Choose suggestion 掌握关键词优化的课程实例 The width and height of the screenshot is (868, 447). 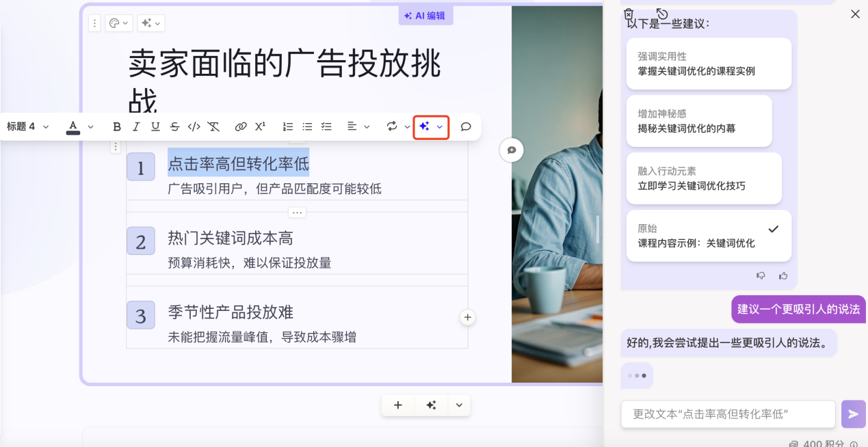point(709,64)
